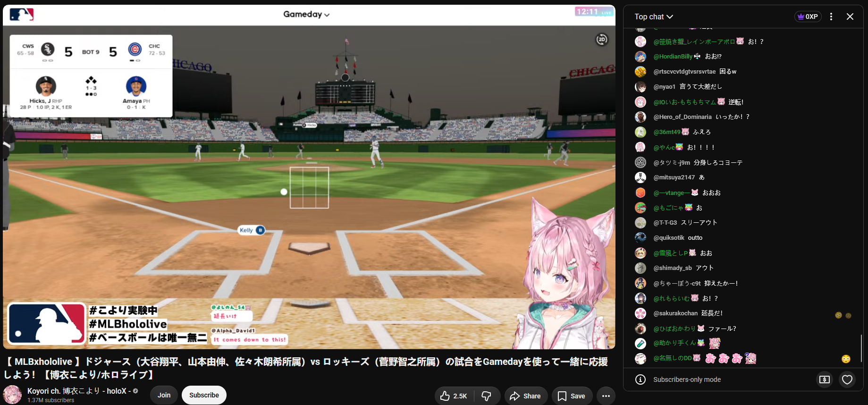Close the live chat panel
Screen dimensions: 868x405
850,17
